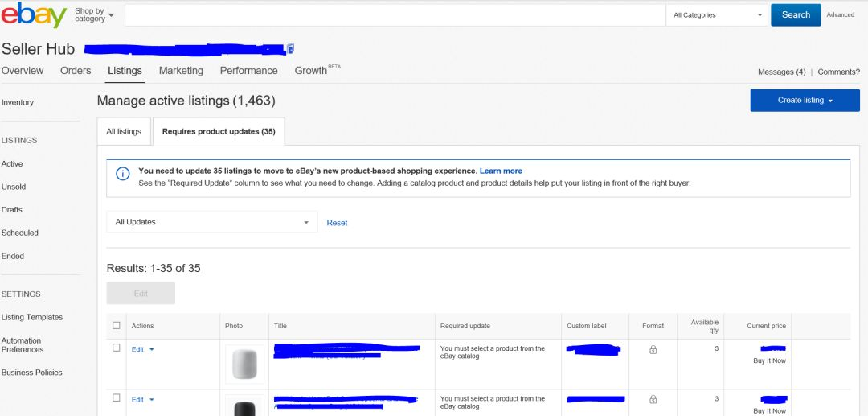Switch to the All listings tab
Screen dimensions: 868x416
(x=124, y=132)
